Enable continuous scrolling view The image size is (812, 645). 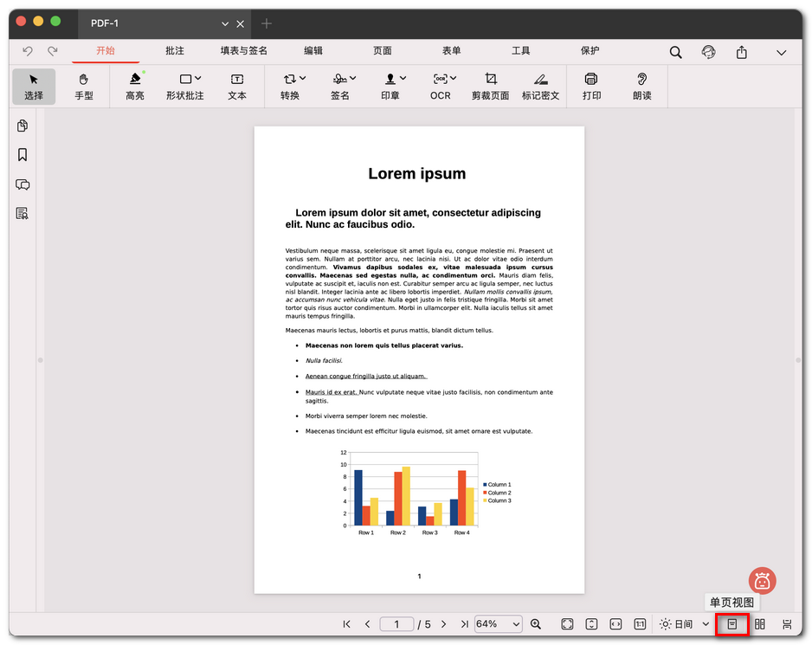point(786,623)
